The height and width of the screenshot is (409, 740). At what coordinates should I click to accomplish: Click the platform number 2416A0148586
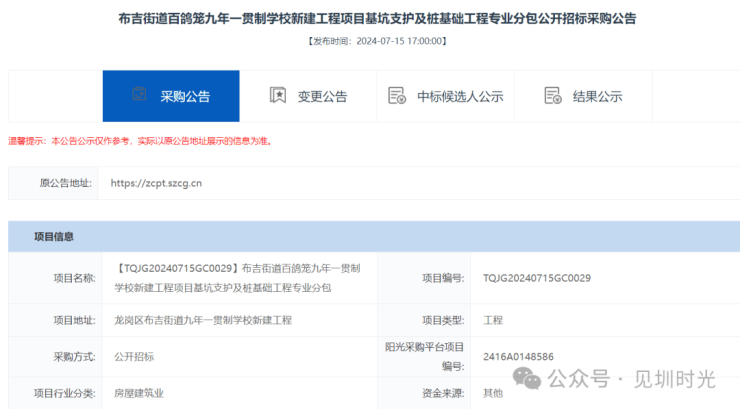click(518, 355)
